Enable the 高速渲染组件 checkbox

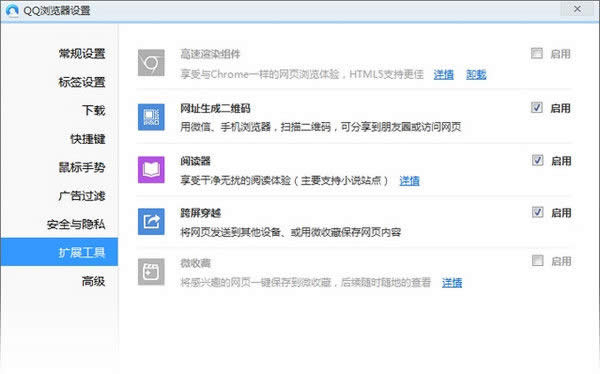pyautogui.click(x=536, y=53)
